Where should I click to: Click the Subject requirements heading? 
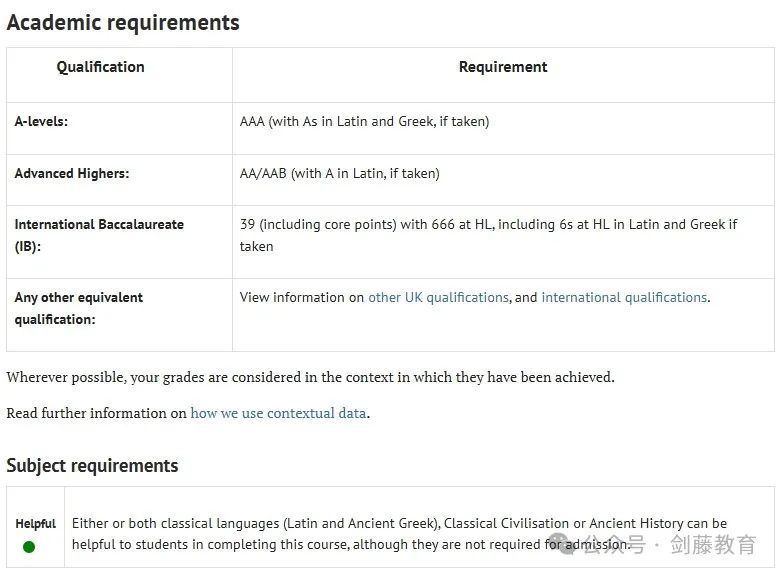92,465
